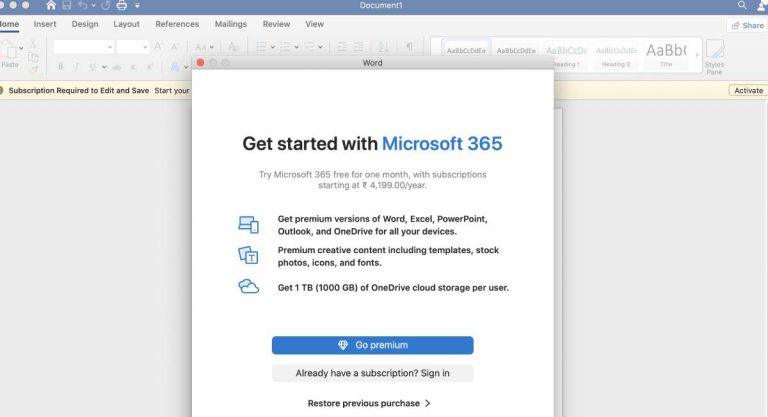Toggle Italic formatting
Screen dimensions: 768x417
[x=76, y=67]
